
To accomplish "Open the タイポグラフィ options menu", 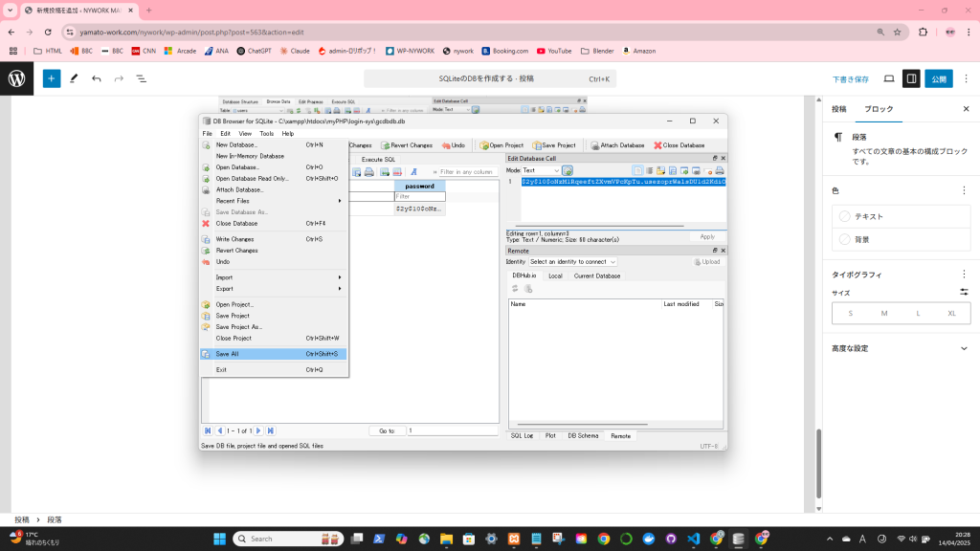I will coord(964,275).
